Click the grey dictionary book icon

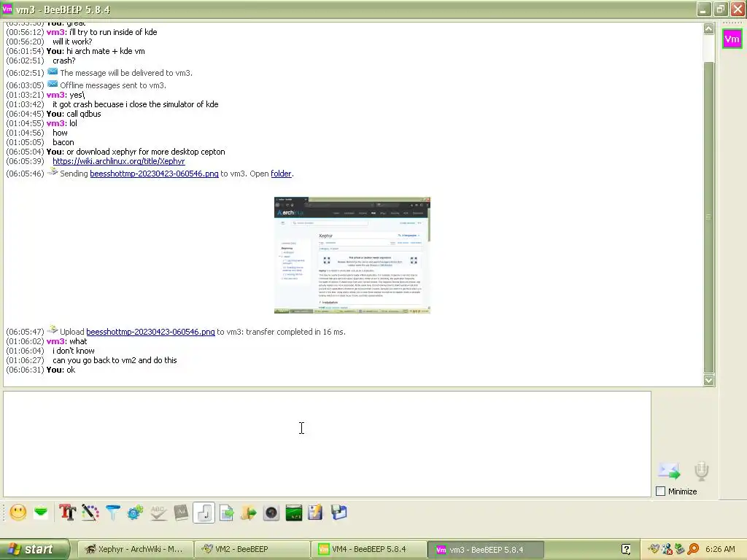181,513
